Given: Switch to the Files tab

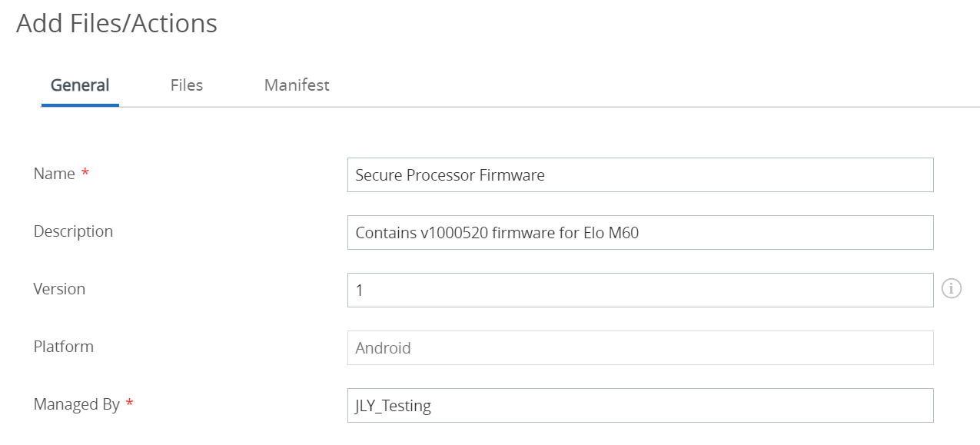Looking at the screenshot, I should pyautogui.click(x=187, y=85).
